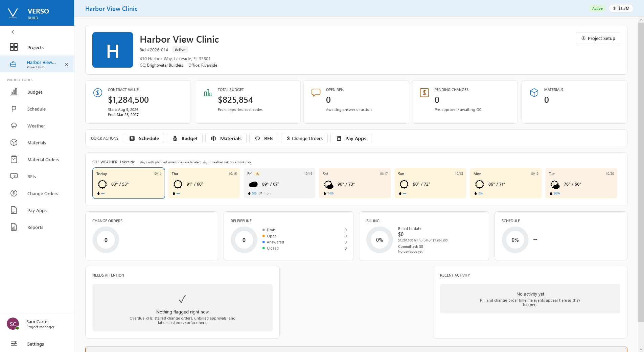This screenshot has width=644, height=352.
Task: Collapse sidebar with back chevron
Action: tap(13, 32)
